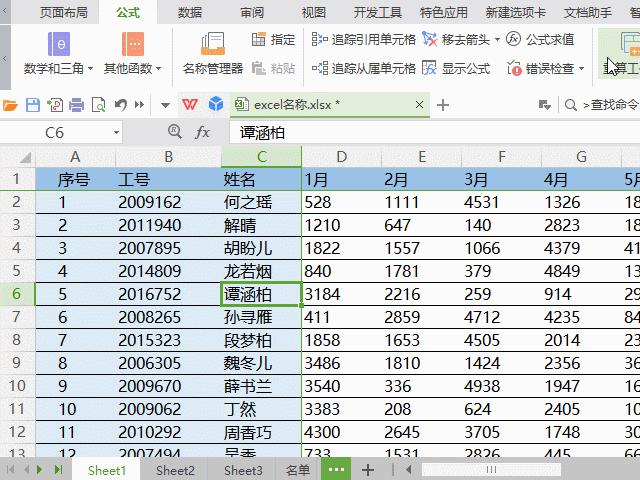
Task: Switch to Sheet3 tab
Action: pyautogui.click(x=243, y=470)
